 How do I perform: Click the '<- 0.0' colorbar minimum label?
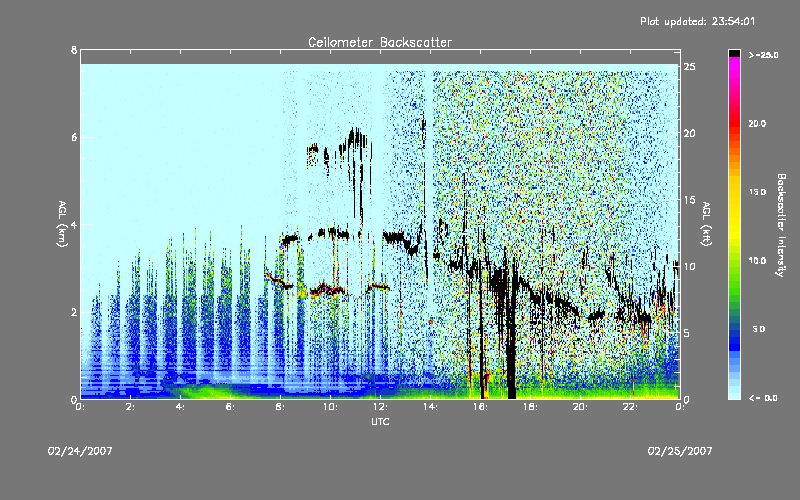point(763,398)
